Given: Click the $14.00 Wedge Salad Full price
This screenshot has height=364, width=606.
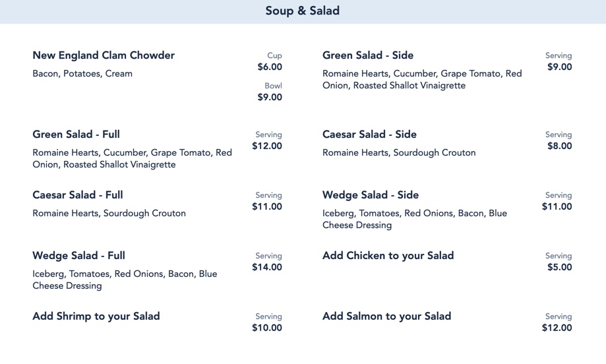Looking at the screenshot, I should click(x=267, y=267).
